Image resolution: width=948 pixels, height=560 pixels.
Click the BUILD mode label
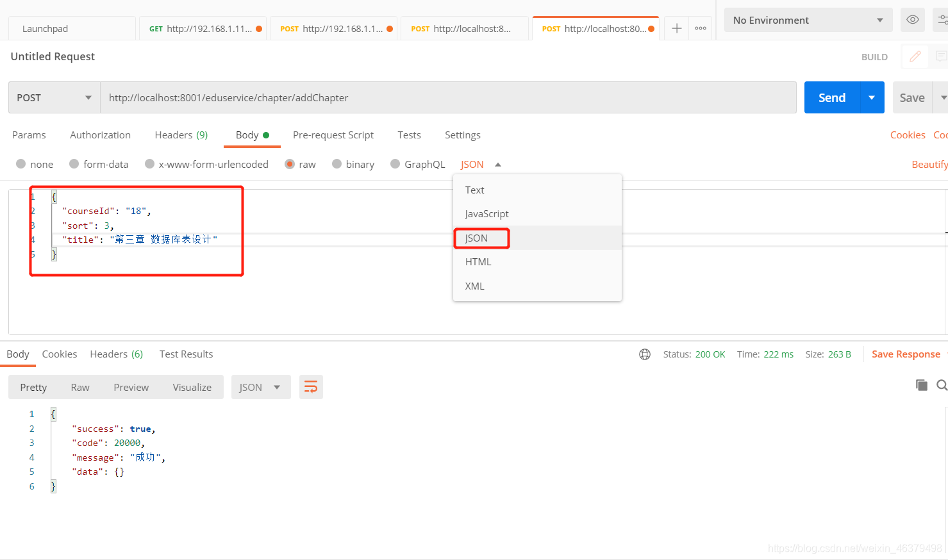click(874, 57)
